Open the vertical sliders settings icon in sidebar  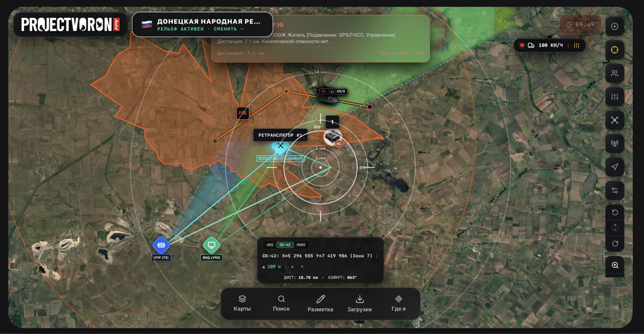tap(614, 97)
